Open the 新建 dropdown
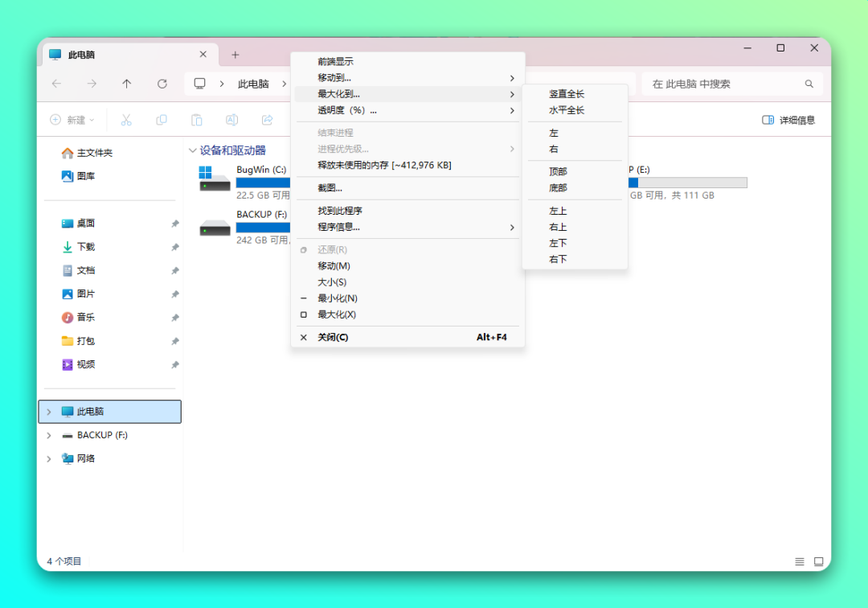Screen dimensions: 868x608 [72, 120]
